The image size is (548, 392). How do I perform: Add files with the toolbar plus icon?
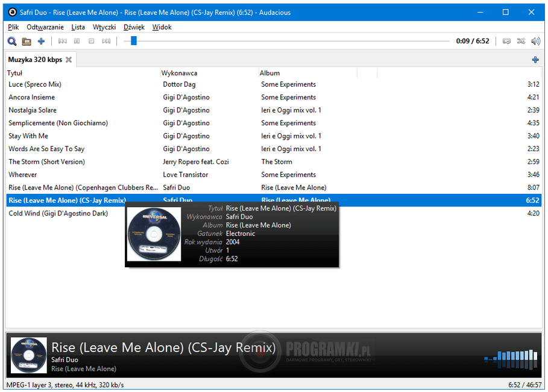tap(41, 41)
